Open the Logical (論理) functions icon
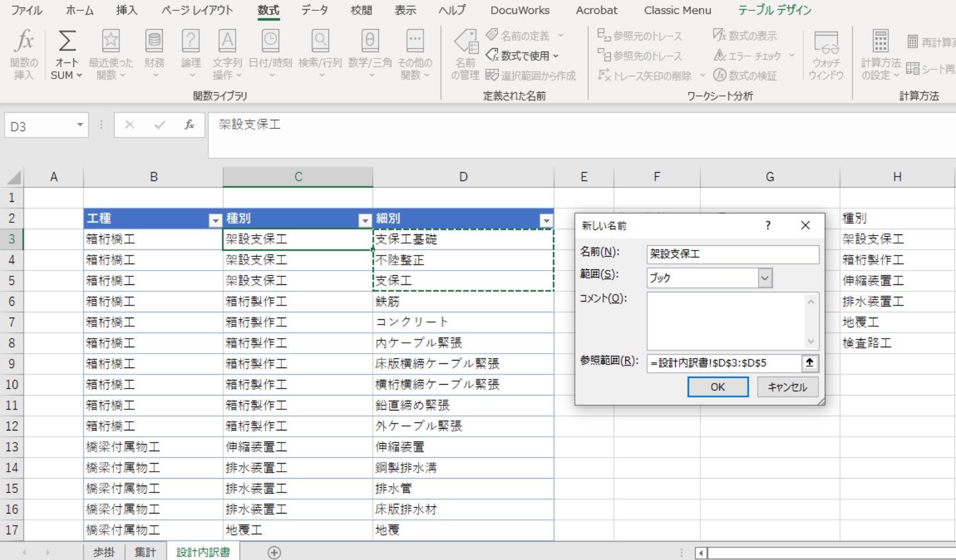The image size is (956, 560). 191,42
